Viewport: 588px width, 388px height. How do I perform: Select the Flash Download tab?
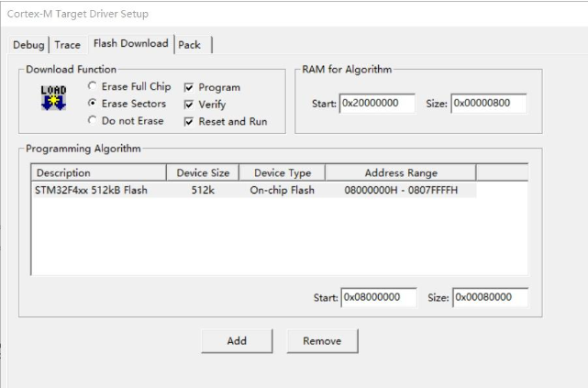[x=130, y=44]
